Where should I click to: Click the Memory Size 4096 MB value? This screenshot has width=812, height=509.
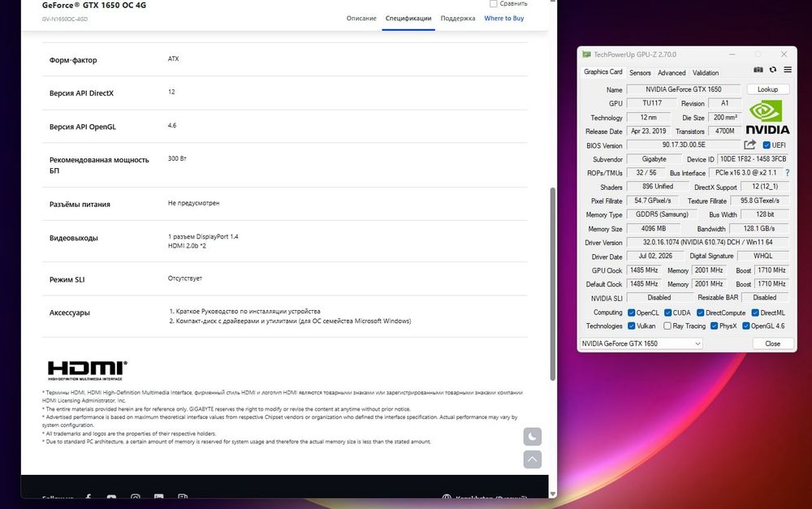pyautogui.click(x=654, y=228)
